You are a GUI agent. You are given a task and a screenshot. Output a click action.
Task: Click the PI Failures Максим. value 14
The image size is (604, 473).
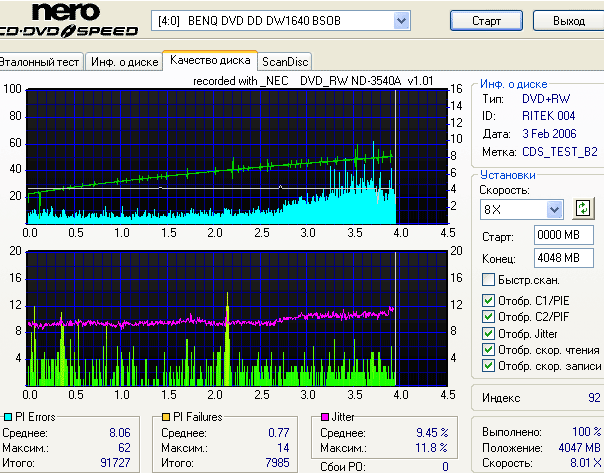(x=283, y=448)
